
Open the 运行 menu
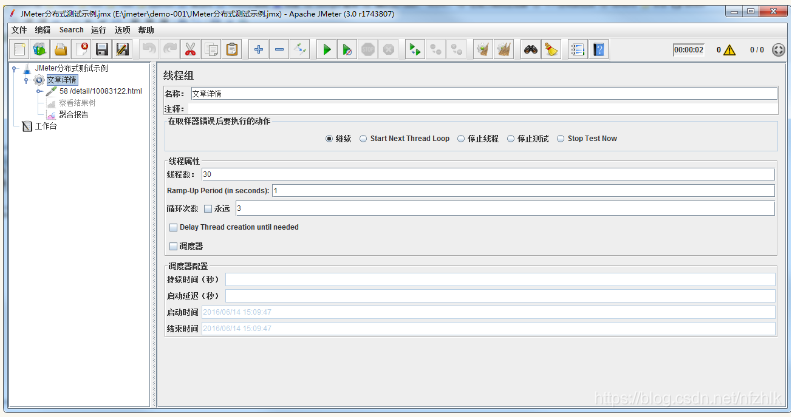[98, 30]
